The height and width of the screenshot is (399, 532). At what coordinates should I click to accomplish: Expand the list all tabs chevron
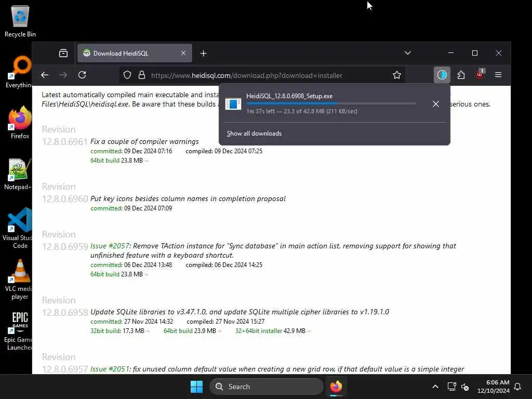point(408,53)
